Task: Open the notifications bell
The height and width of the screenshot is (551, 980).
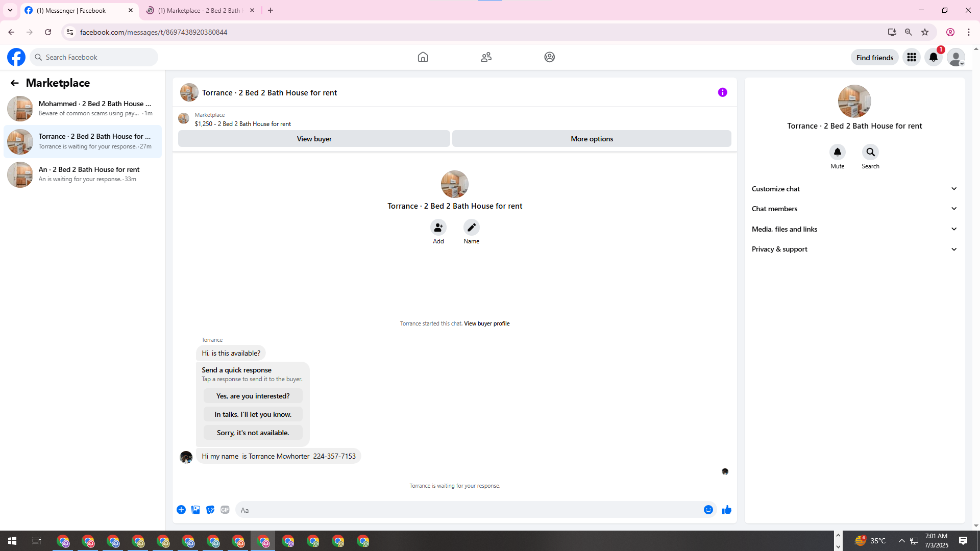Action: [934, 57]
